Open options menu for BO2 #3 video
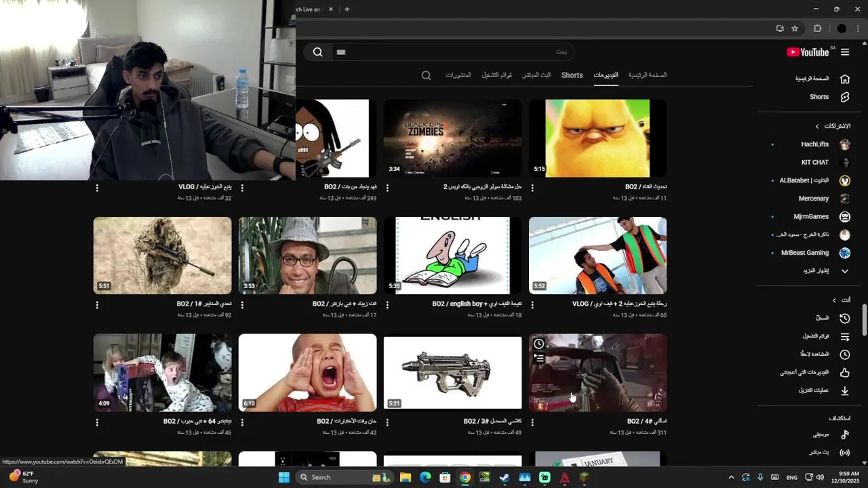868x488 pixels. click(x=387, y=422)
